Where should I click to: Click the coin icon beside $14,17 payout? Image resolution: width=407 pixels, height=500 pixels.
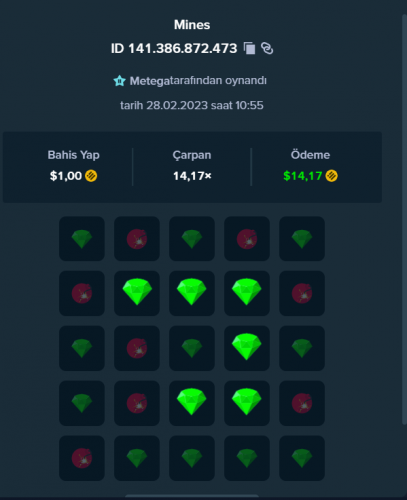tap(331, 176)
